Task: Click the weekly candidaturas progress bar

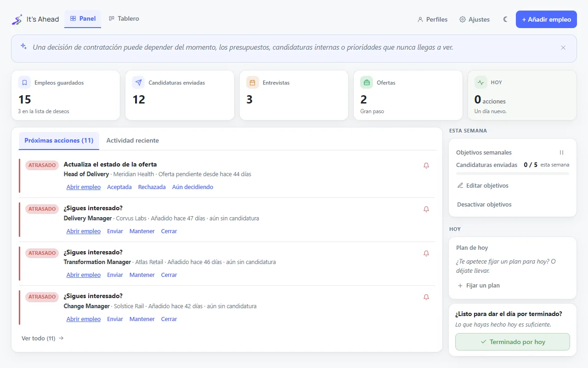Action: (513, 173)
